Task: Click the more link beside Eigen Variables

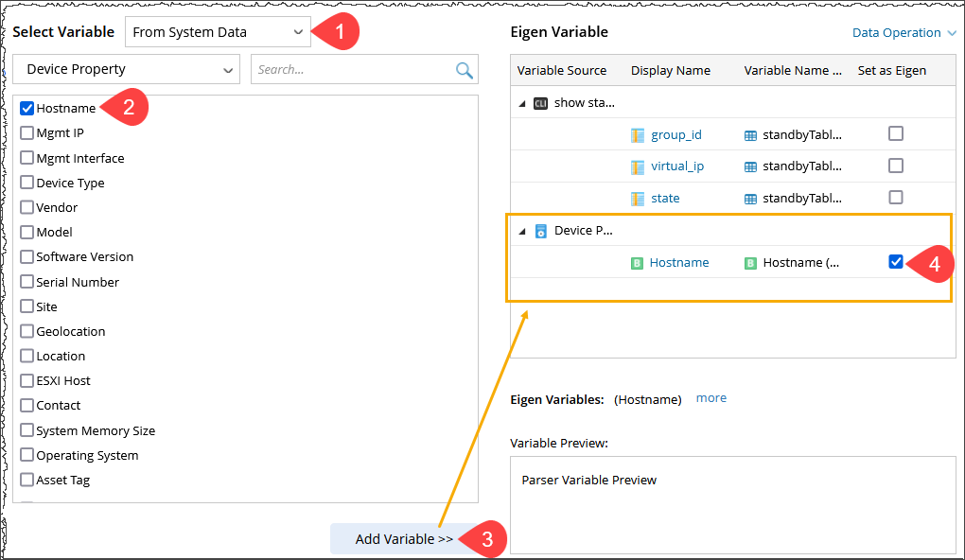Action: (711, 398)
